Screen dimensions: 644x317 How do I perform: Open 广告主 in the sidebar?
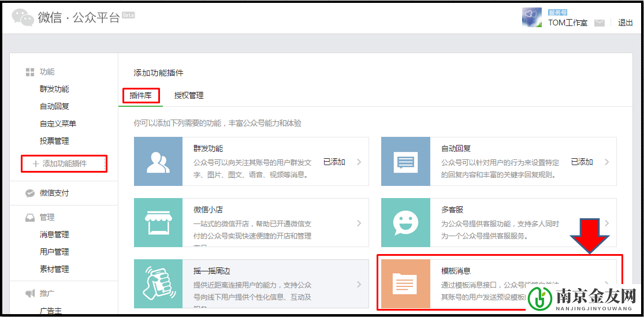pyautogui.click(x=50, y=311)
